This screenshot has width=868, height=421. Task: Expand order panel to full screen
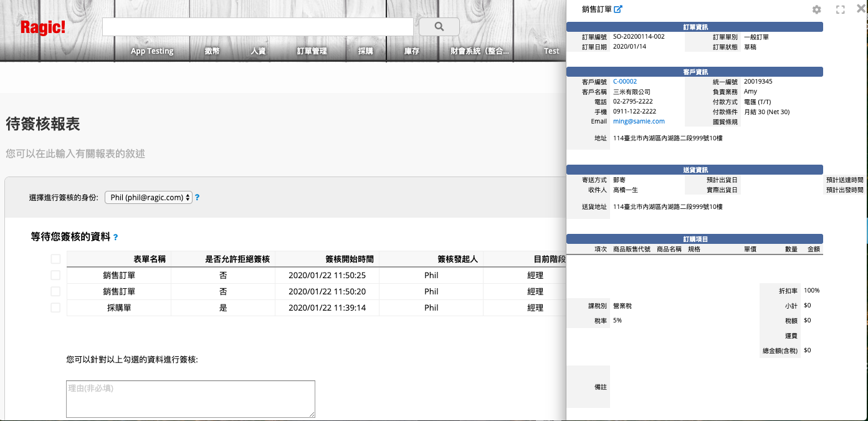click(x=840, y=10)
